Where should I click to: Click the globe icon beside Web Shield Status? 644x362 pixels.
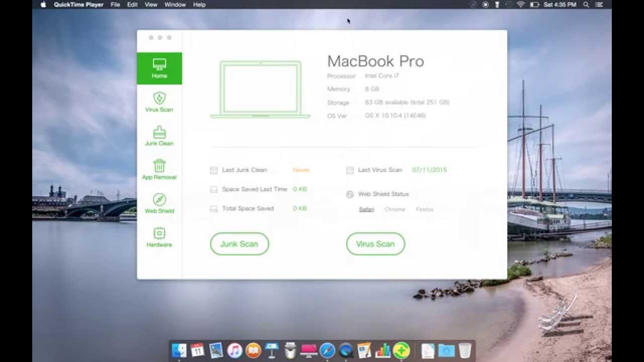coord(350,194)
